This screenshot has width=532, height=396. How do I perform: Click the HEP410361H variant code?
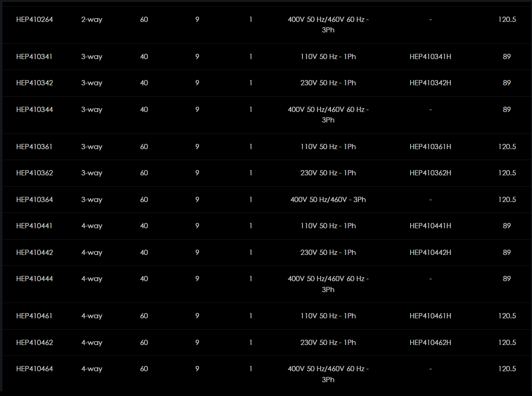pyautogui.click(x=430, y=147)
